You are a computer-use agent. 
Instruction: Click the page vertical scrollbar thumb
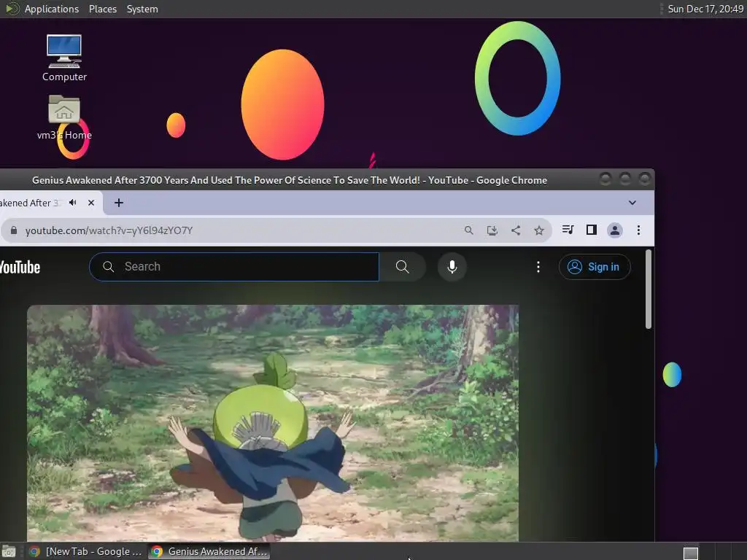649,289
